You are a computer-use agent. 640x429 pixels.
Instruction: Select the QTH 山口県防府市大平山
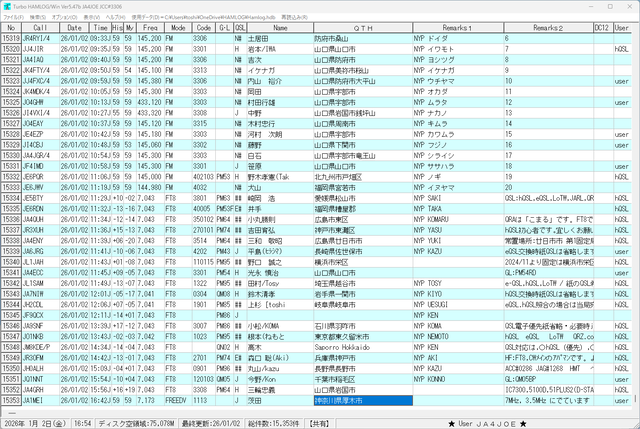click(344, 81)
